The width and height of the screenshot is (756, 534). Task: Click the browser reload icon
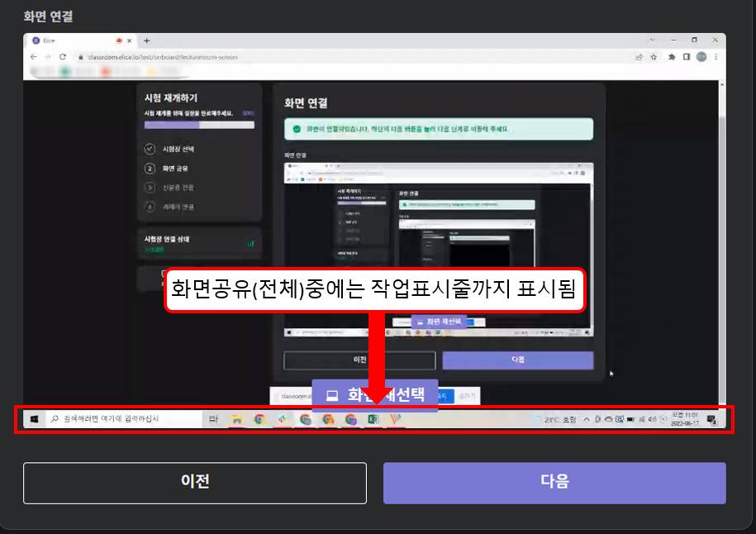click(63, 57)
